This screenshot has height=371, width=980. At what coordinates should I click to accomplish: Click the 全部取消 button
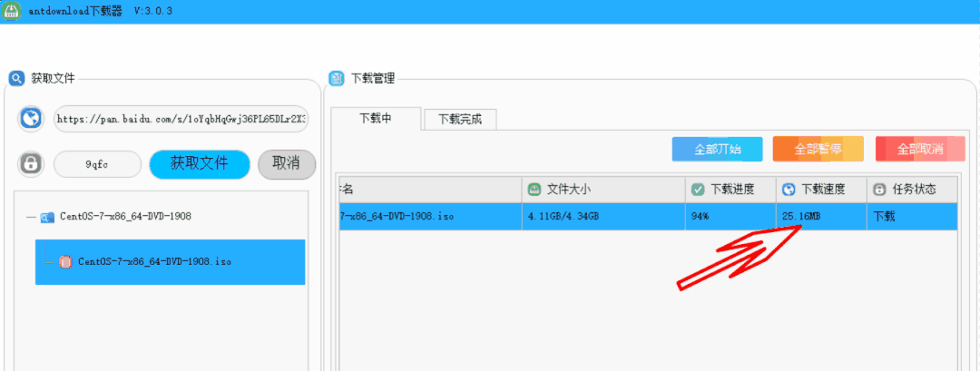pos(920,150)
